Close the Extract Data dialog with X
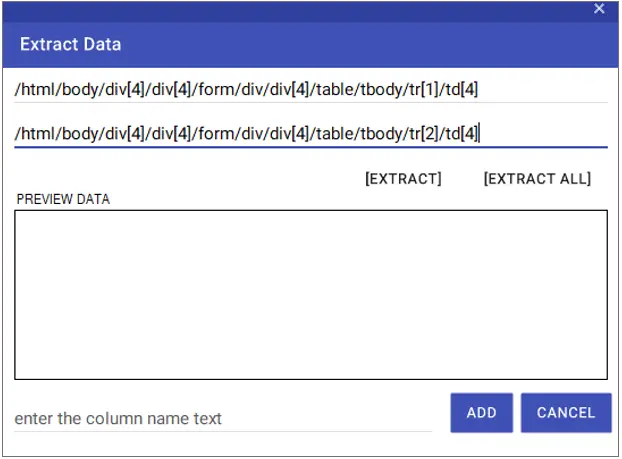622x459 pixels. [x=599, y=9]
